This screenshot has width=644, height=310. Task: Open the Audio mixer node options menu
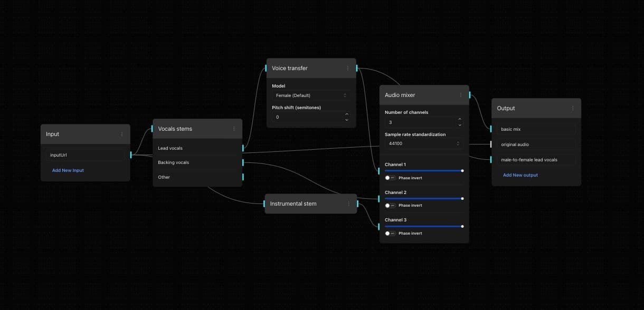[x=460, y=95]
